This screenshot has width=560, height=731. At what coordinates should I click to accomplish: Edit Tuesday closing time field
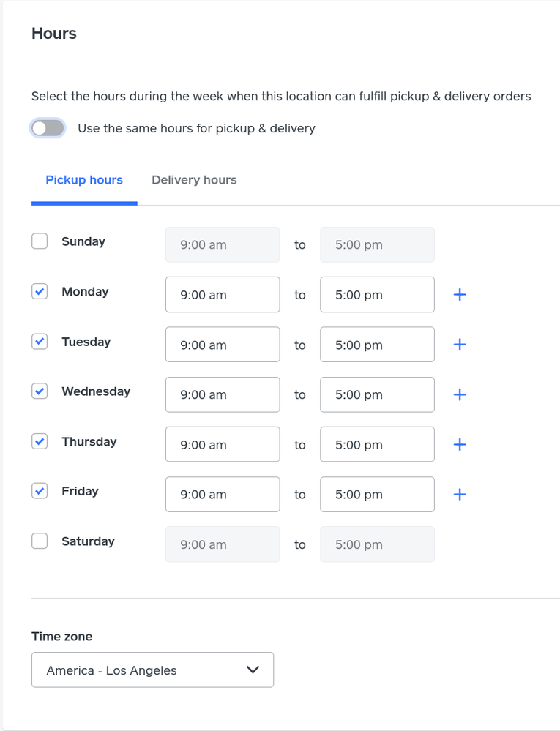point(377,345)
